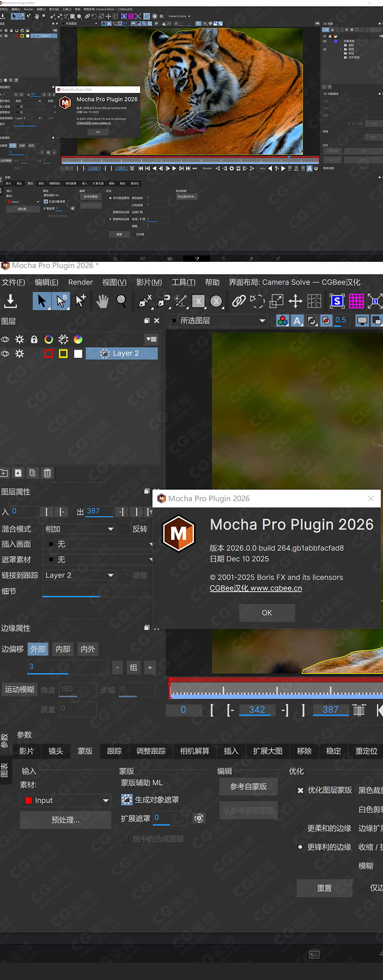
Task: Click the trash delete layer icon
Action: coord(47,473)
